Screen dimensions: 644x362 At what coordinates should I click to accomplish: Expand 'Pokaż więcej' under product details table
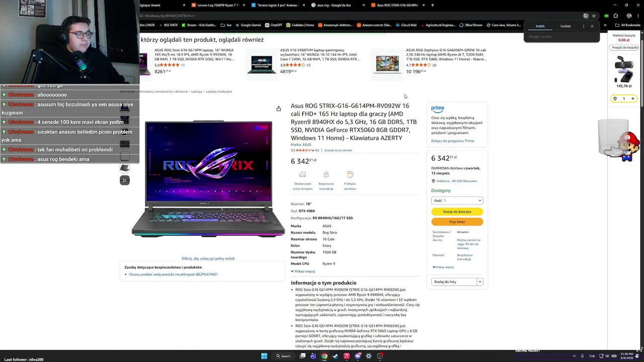click(x=303, y=271)
